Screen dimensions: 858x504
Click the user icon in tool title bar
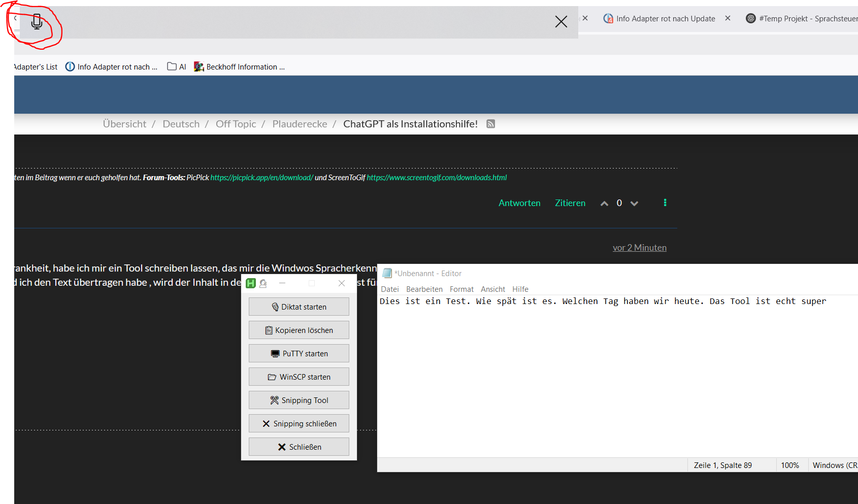click(x=263, y=283)
